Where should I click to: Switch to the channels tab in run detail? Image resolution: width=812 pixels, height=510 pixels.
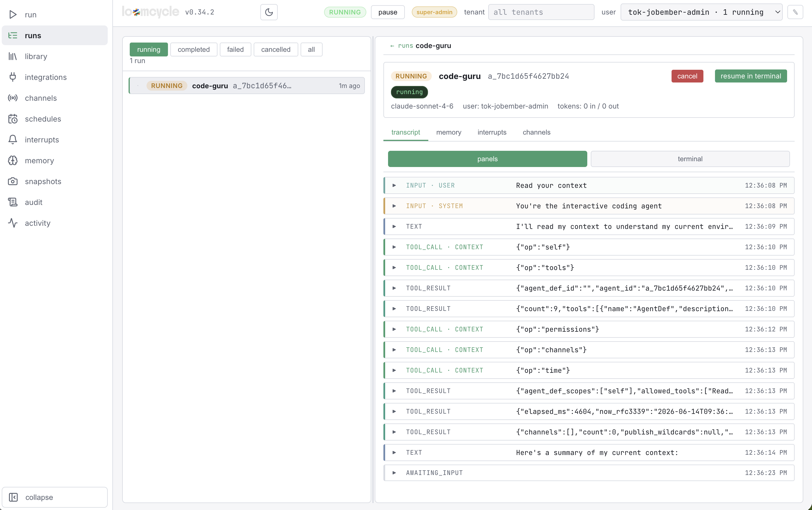pyautogui.click(x=537, y=133)
